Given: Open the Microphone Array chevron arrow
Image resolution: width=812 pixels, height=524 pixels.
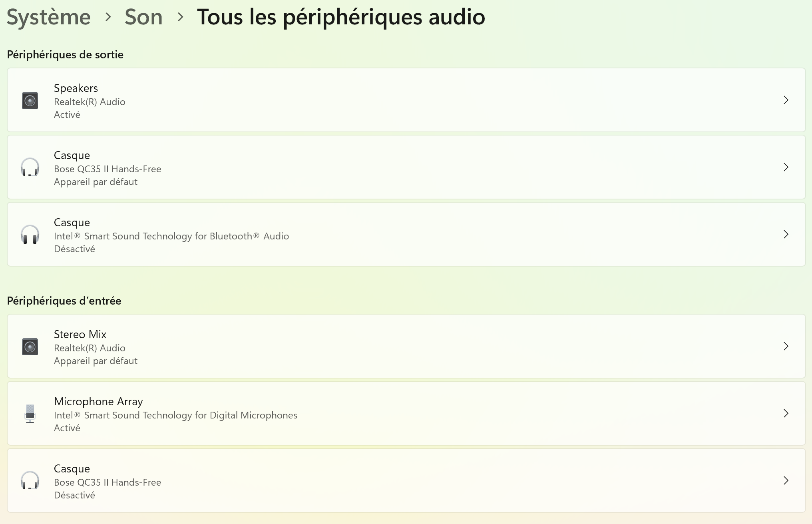Looking at the screenshot, I should (x=786, y=413).
